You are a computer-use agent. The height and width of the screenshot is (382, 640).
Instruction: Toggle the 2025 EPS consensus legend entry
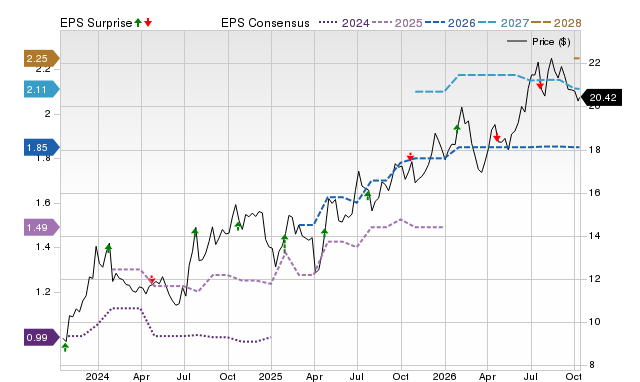coord(397,23)
